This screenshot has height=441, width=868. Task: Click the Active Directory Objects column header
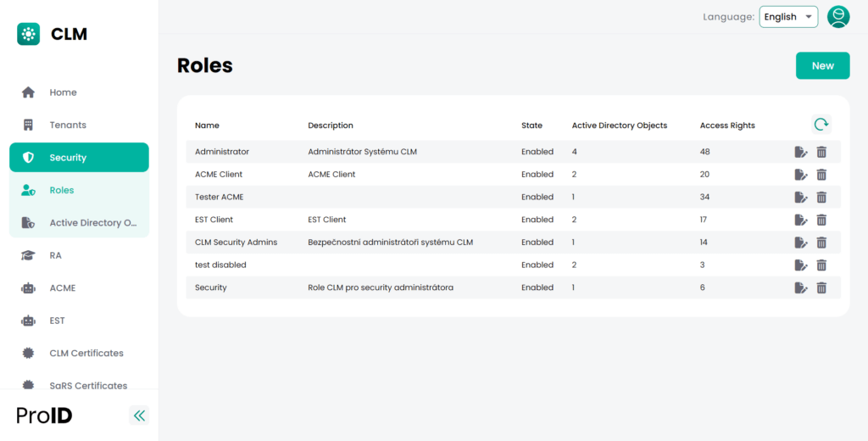tap(620, 126)
